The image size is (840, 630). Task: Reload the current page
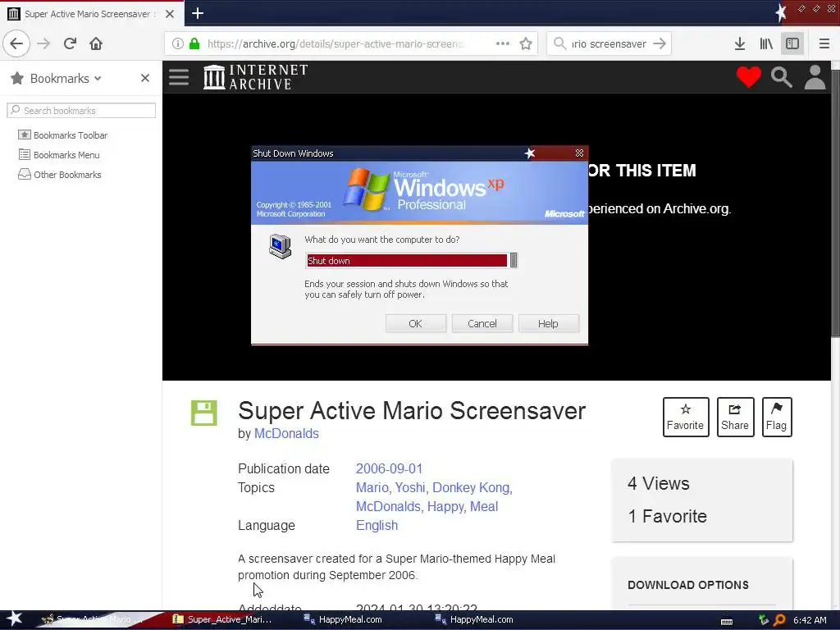click(70, 43)
